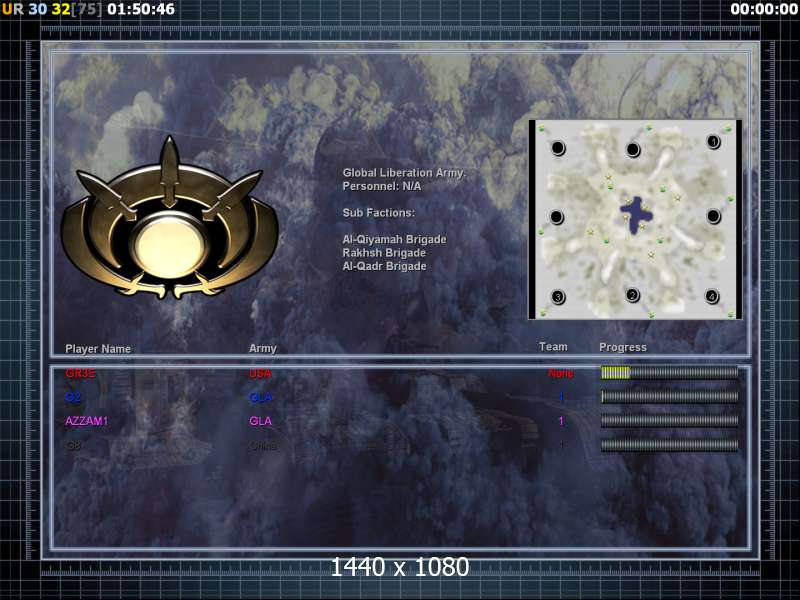Image resolution: width=800 pixels, height=600 pixels.
Task: Click the blue G2 player's progress bar
Action: [x=669, y=396]
